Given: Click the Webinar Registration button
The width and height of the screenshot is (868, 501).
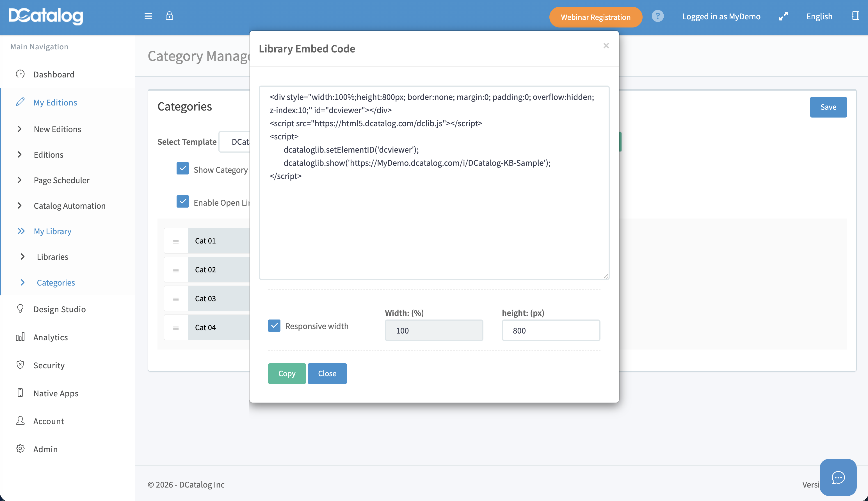Looking at the screenshot, I should pyautogui.click(x=595, y=17).
